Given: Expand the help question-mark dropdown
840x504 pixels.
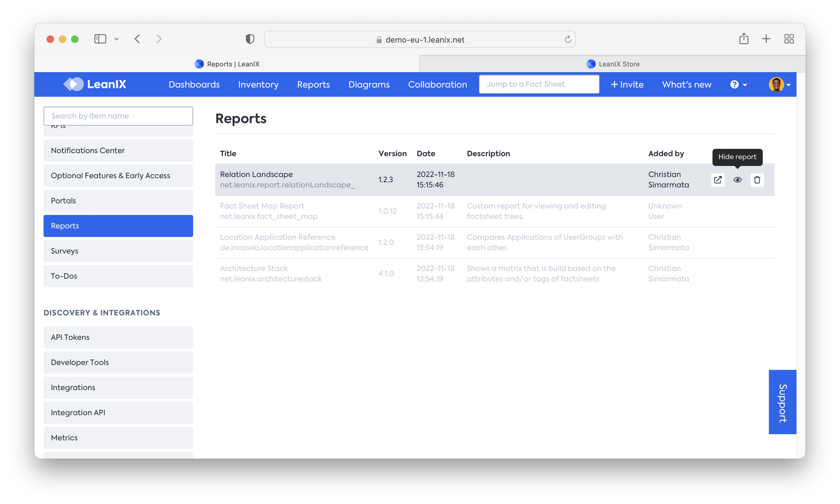Looking at the screenshot, I should [738, 85].
